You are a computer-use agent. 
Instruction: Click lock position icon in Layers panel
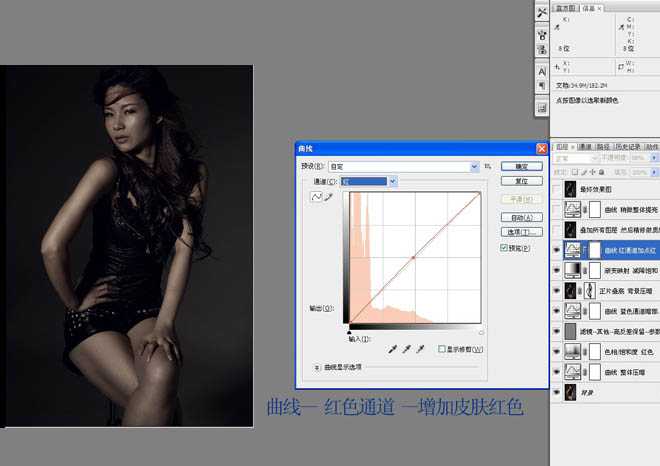(593, 172)
